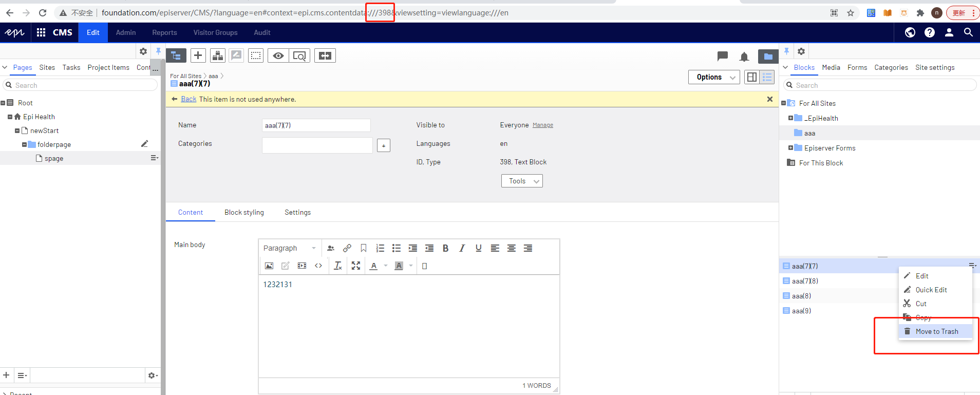Expand the Options dropdown button
980x395 pixels.
click(x=714, y=77)
